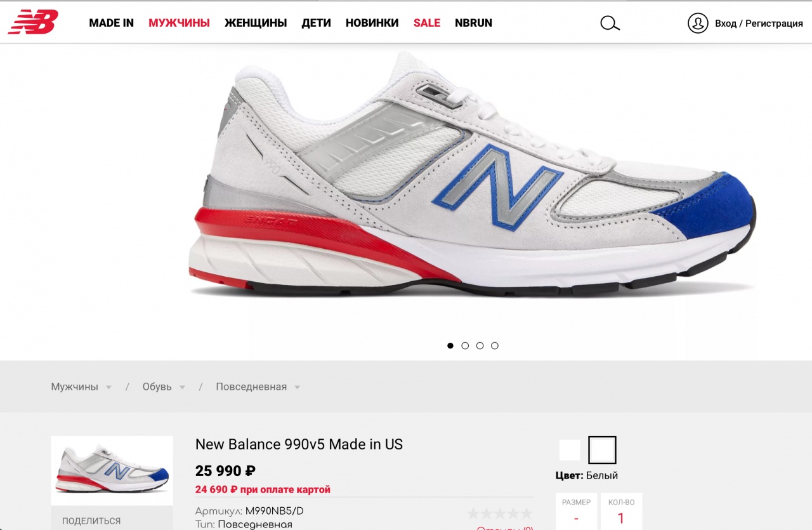Go to the ЖЕНЩИНЫ menu section
This screenshot has width=812, height=530.
(x=256, y=23)
